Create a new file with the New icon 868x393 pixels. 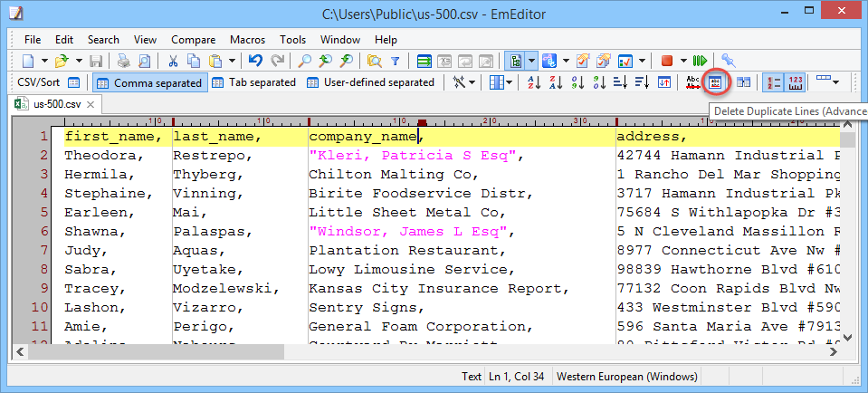coord(28,61)
